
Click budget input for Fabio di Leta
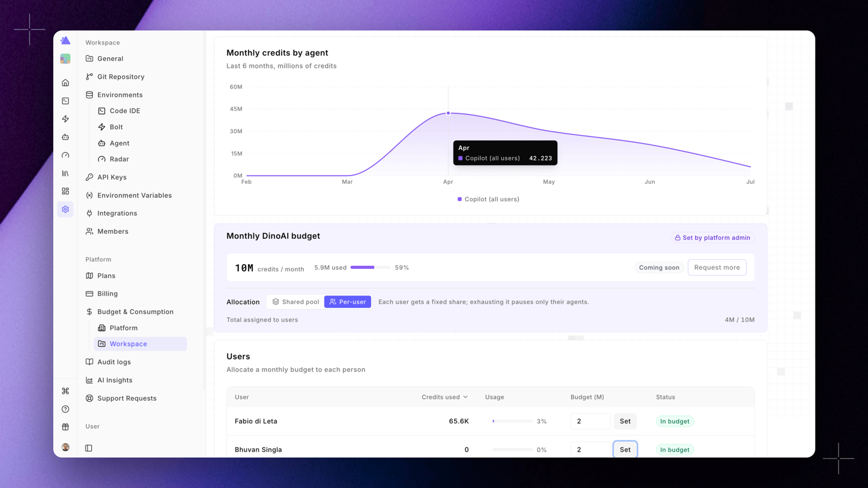pos(590,421)
